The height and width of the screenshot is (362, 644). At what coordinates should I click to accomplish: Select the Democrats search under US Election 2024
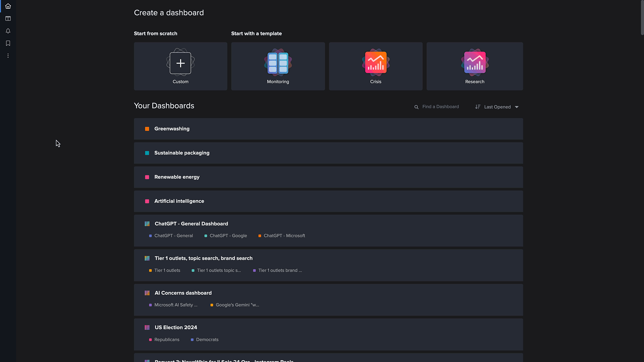[x=207, y=340]
